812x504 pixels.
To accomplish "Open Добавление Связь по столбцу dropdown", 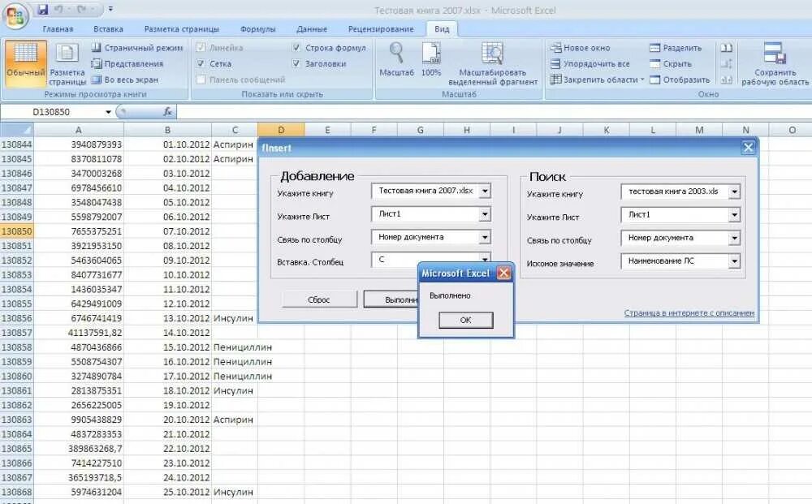I will point(485,237).
